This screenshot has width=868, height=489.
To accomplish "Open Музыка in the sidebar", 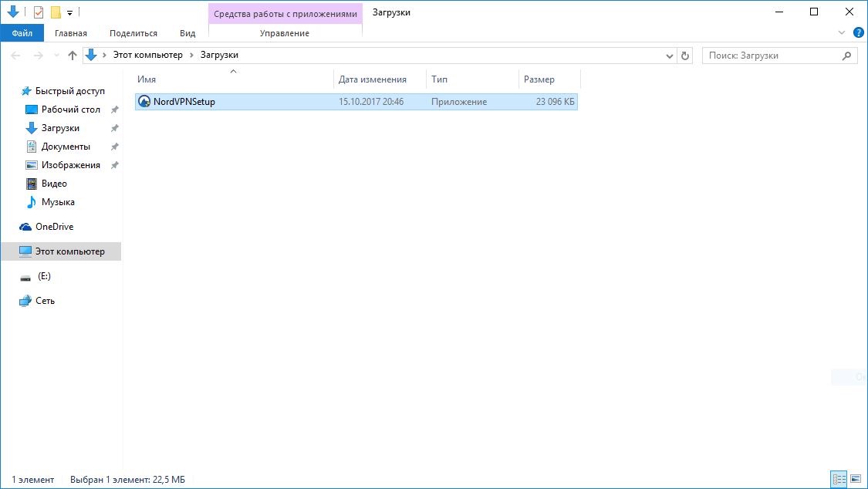I will pyautogui.click(x=58, y=202).
